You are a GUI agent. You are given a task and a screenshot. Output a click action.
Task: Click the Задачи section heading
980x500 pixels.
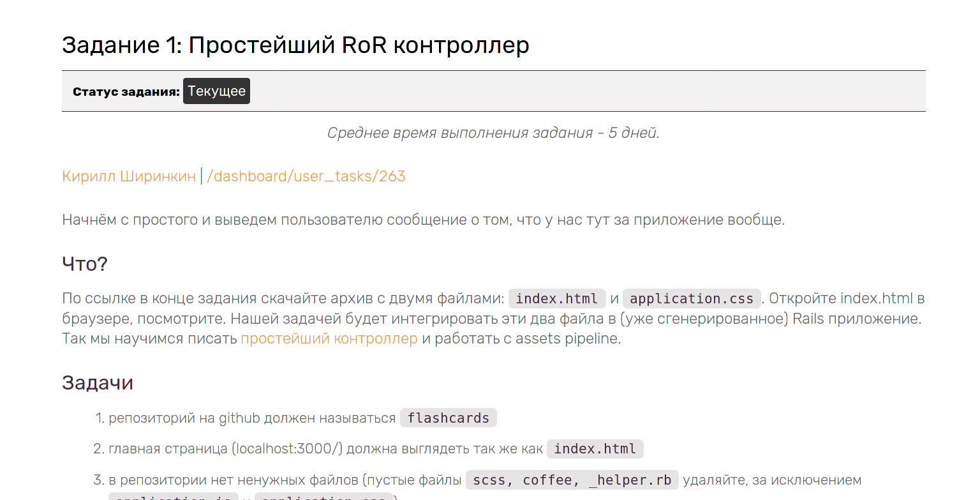[x=98, y=383]
